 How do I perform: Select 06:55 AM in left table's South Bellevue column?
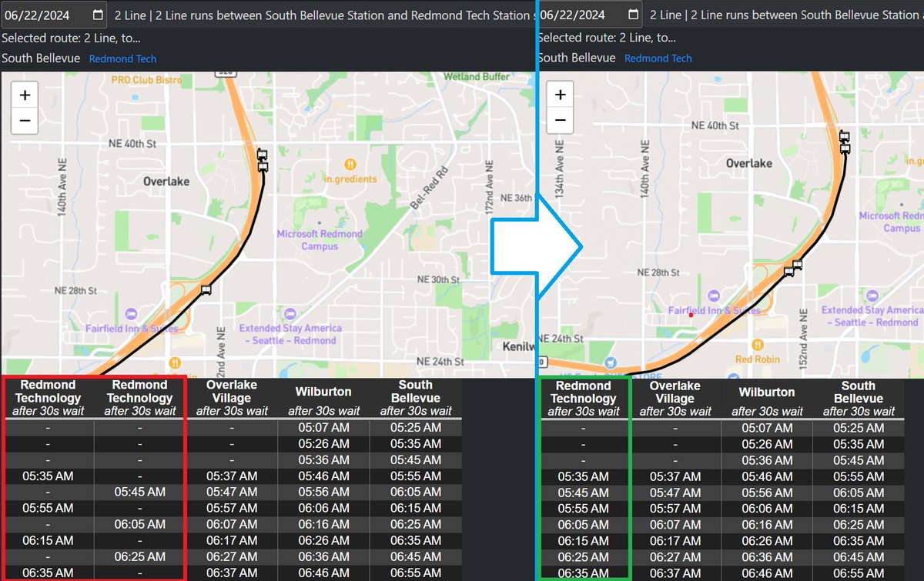(x=416, y=573)
